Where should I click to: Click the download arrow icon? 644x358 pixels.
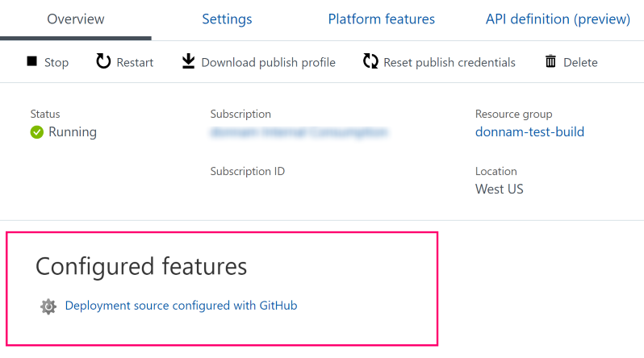188,61
